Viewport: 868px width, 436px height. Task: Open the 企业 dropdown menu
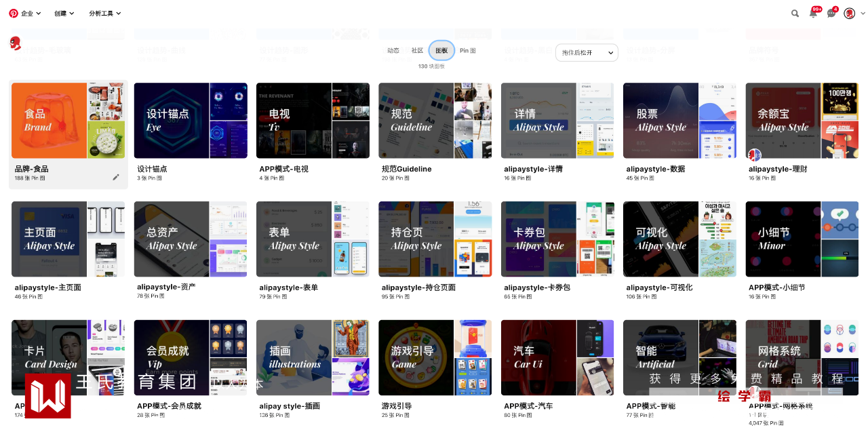point(31,14)
